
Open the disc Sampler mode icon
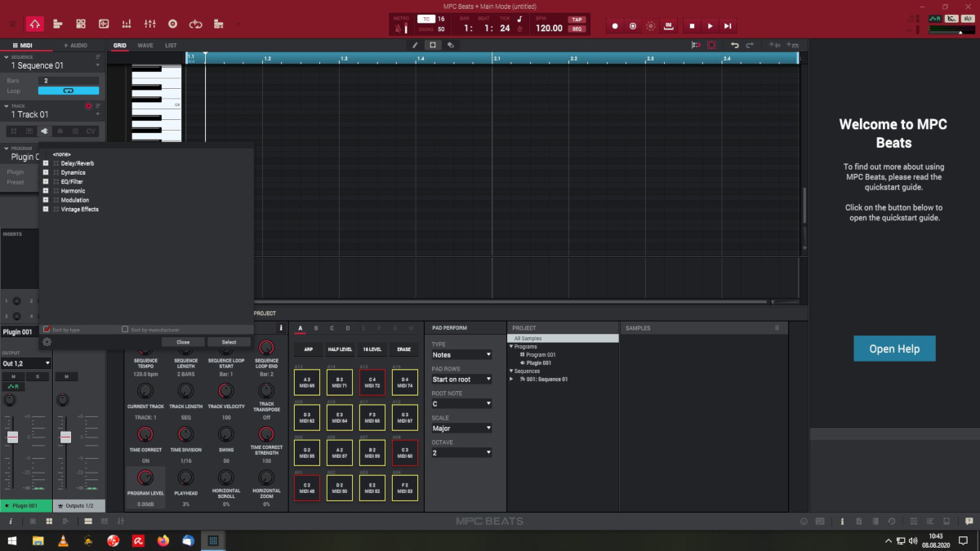point(172,24)
